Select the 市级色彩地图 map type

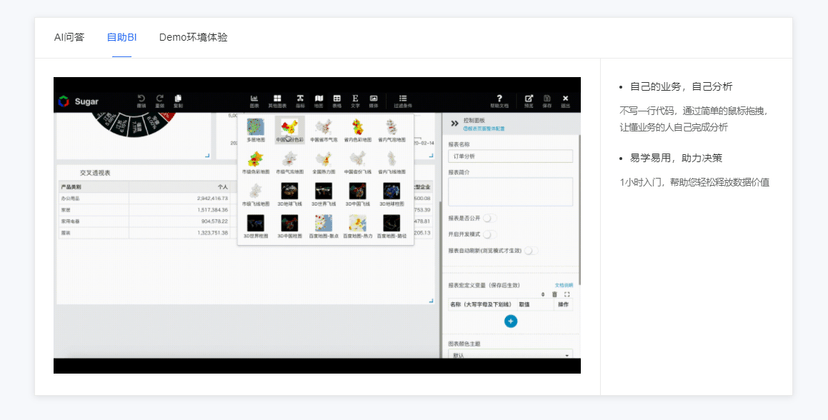[x=256, y=162]
